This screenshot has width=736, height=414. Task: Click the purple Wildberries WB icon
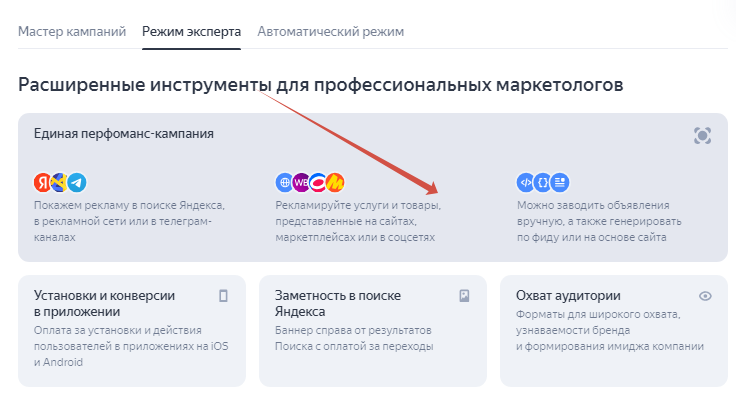(x=301, y=182)
